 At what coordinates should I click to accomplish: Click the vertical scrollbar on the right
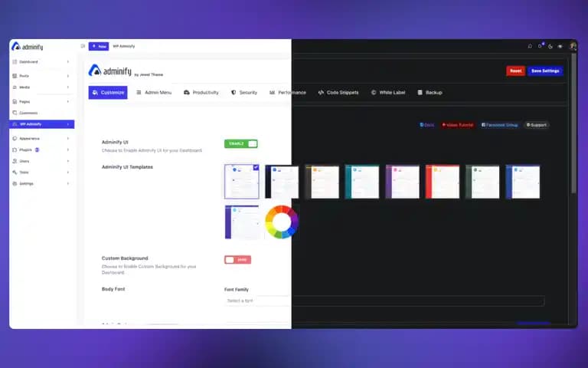[573, 124]
